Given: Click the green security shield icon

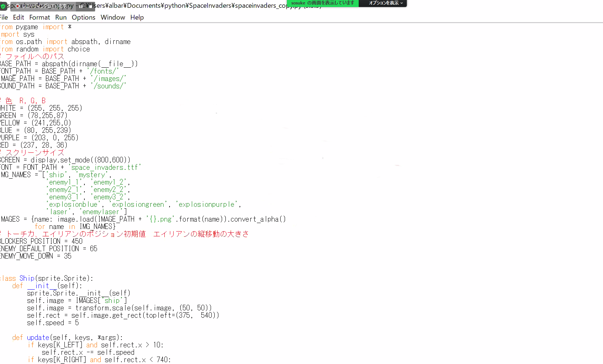Looking at the screenshot, I should click(x=3, y=6).
